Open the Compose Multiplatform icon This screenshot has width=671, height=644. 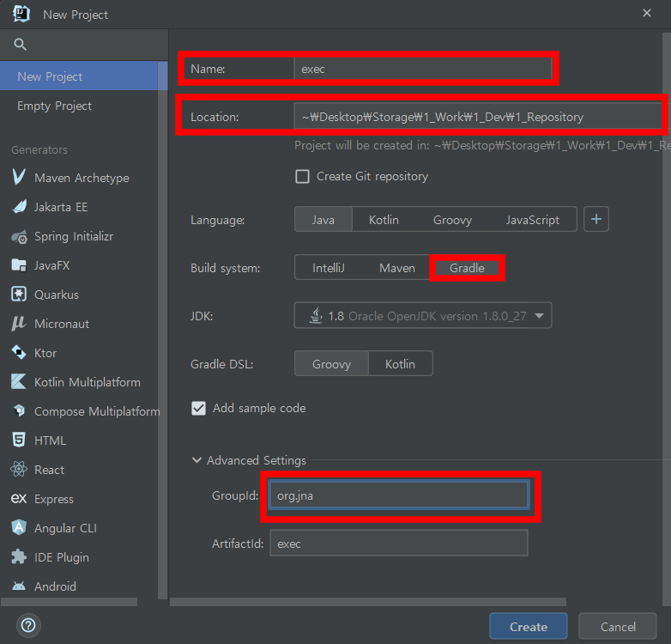[x=19, y=411]
